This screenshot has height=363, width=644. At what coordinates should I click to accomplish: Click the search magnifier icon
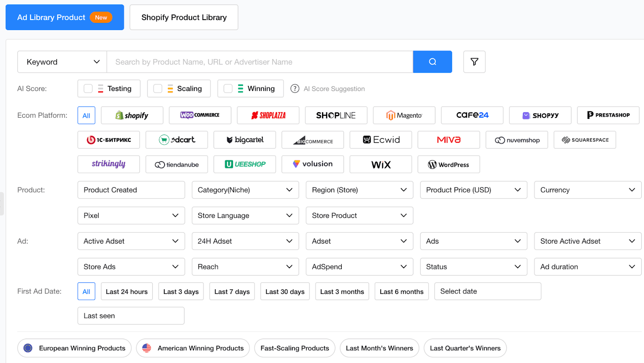point(432,62)
